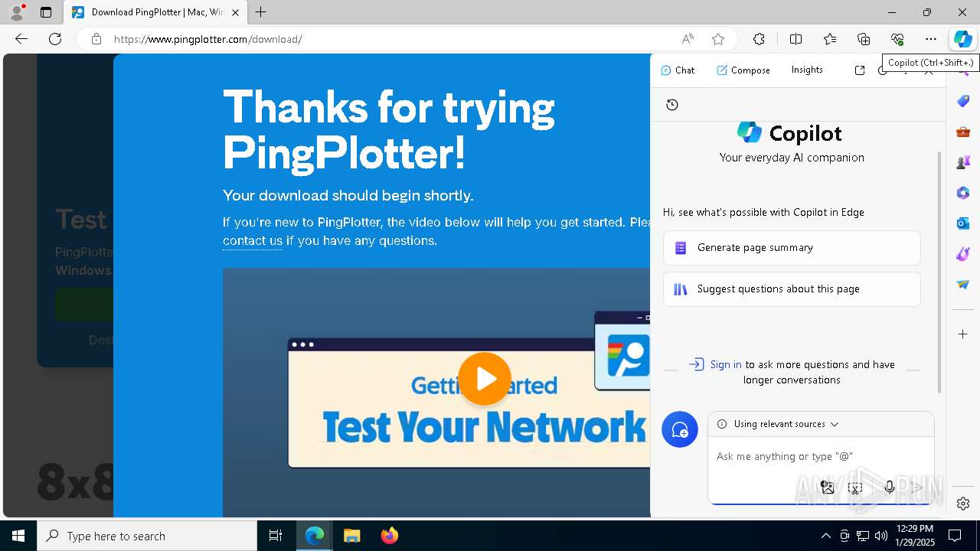980x551 pixels.
Task: Open Microsoft 365 sidebar icon
Action: pyautogui.click(x=963, y=193)
